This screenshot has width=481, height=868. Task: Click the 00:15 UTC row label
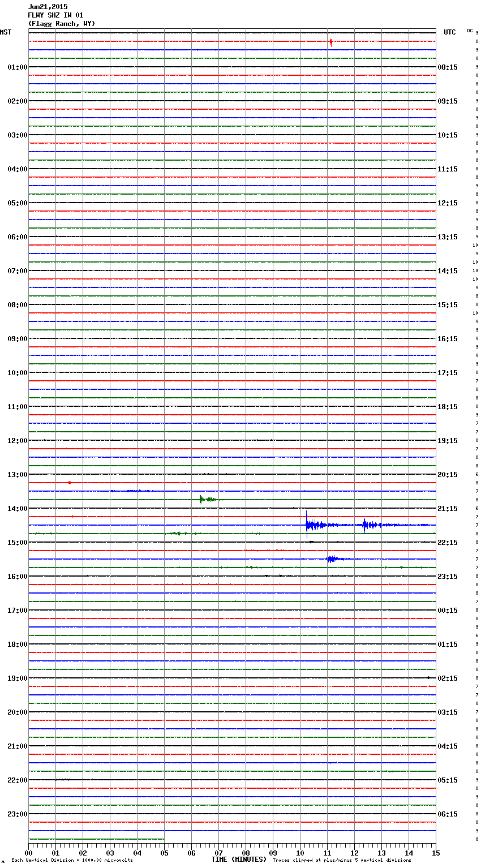click(x=448, y=611)
